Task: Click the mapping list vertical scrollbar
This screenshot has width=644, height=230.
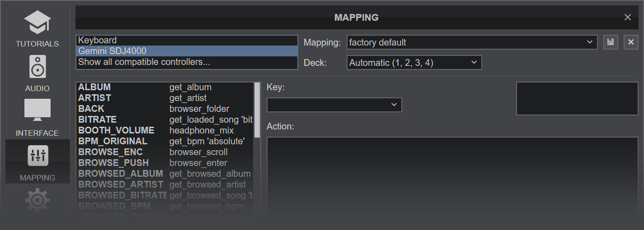Action: (x=257, y=110)
